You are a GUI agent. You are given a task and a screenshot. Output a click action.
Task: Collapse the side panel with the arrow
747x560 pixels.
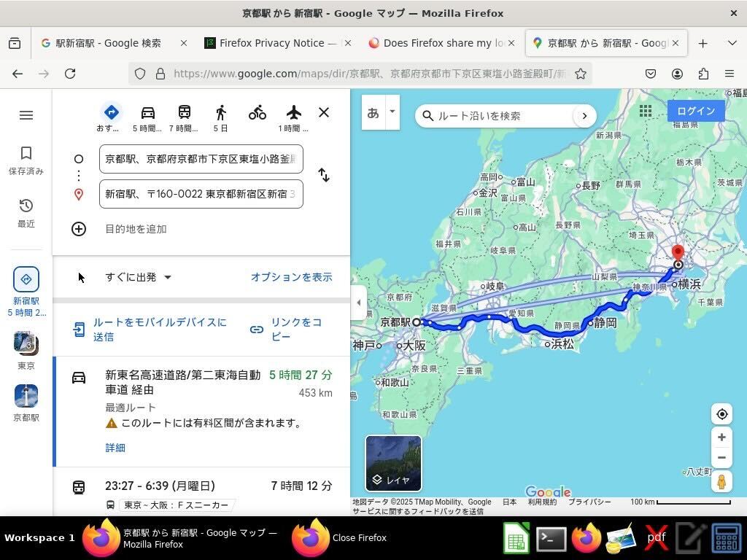(x=358, y=303)
